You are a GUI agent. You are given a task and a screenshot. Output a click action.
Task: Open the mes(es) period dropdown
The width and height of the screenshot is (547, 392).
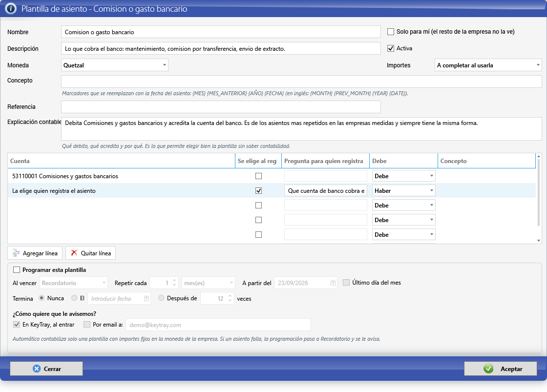click(x=209, y=283)
